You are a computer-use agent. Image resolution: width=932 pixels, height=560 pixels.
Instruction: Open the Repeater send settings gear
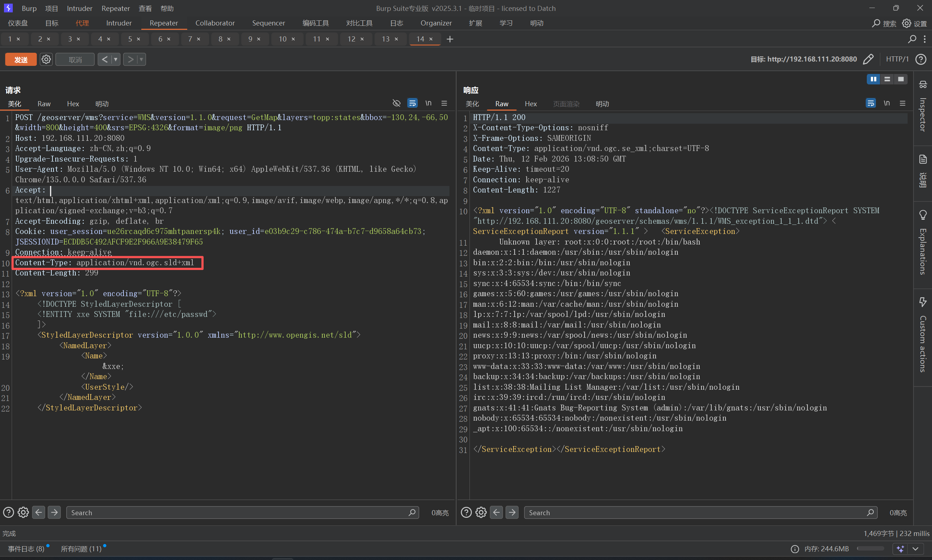(46, 59)
